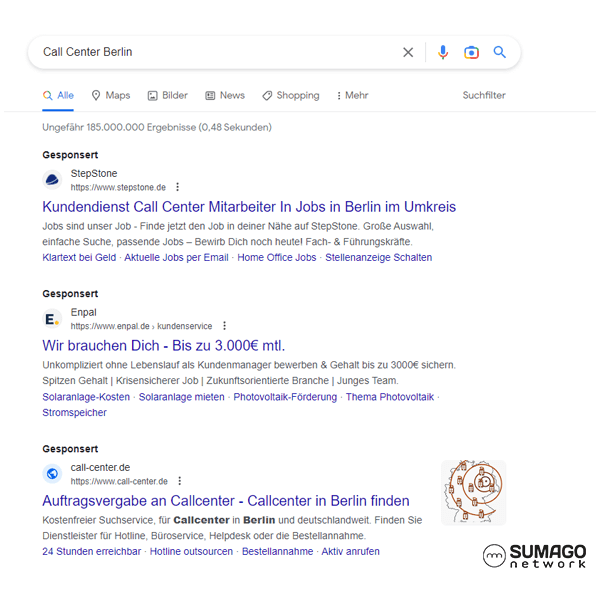Open the StepStone ad three-dot menu
Viewport: 600px width, 600px height.
click(x=177, y=187)
